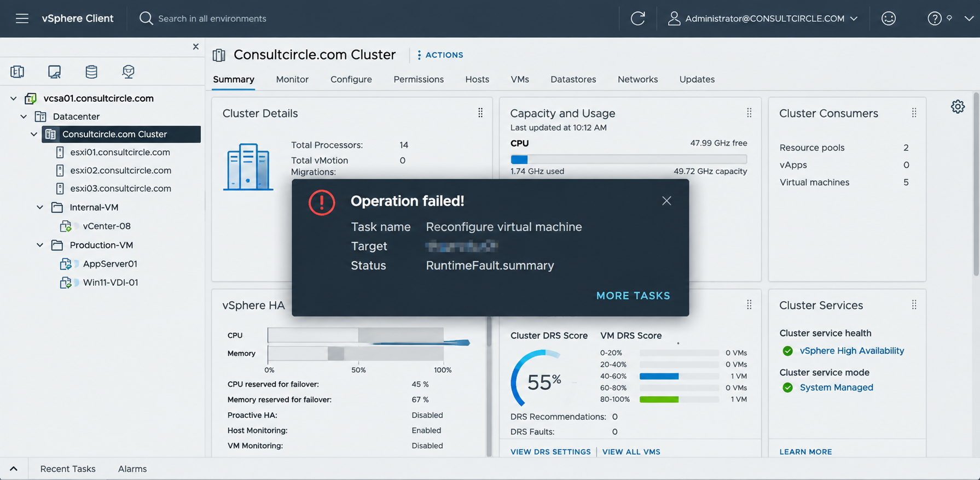Open the help question mark icon

click(935, 19)
